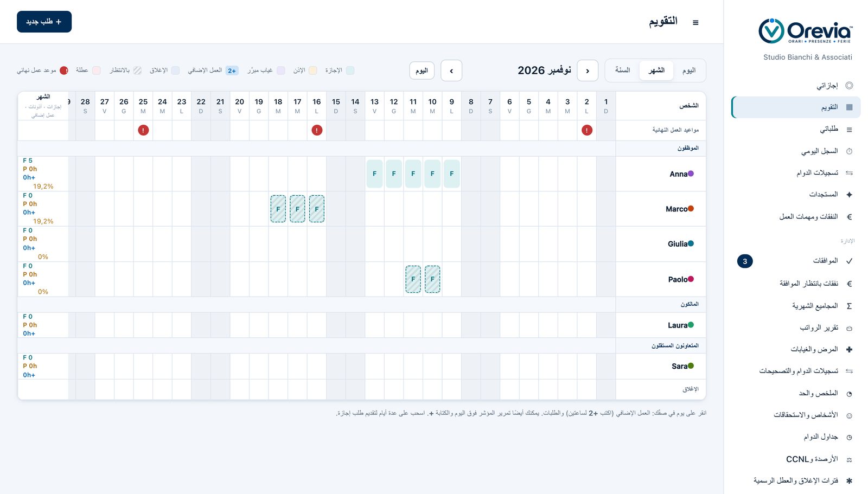Viewport: 868px width, 494px height.
Task: Click the Orevia logo
Action: [806, 31]
